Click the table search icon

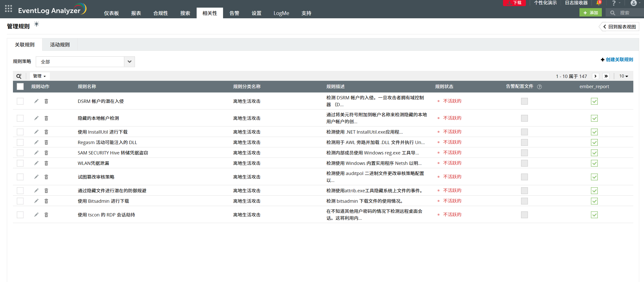pyautogui.click(x=19, y=76)
